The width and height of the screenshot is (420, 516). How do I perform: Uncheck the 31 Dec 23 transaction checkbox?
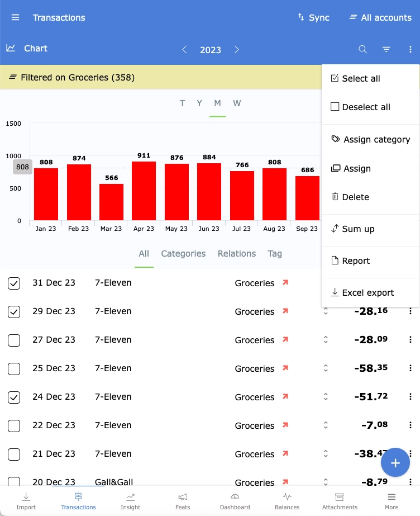pos(14,283)
